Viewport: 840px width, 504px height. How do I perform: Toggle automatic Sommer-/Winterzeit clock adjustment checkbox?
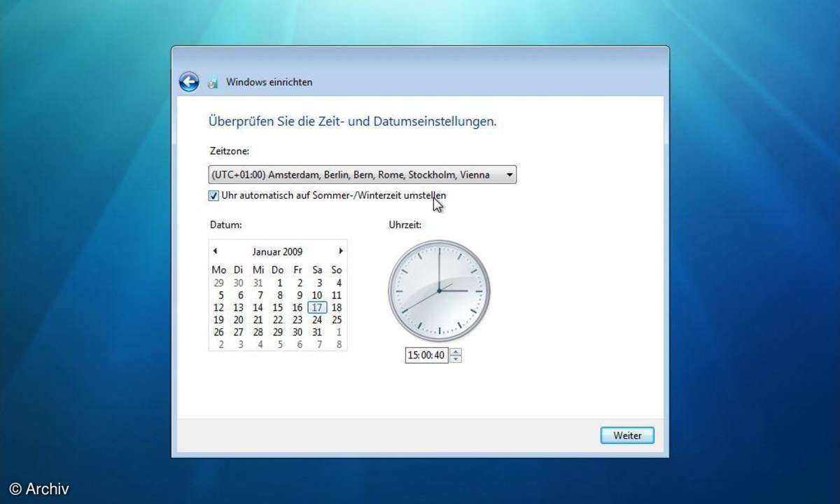pyautogui.click(x=213, y=196)
